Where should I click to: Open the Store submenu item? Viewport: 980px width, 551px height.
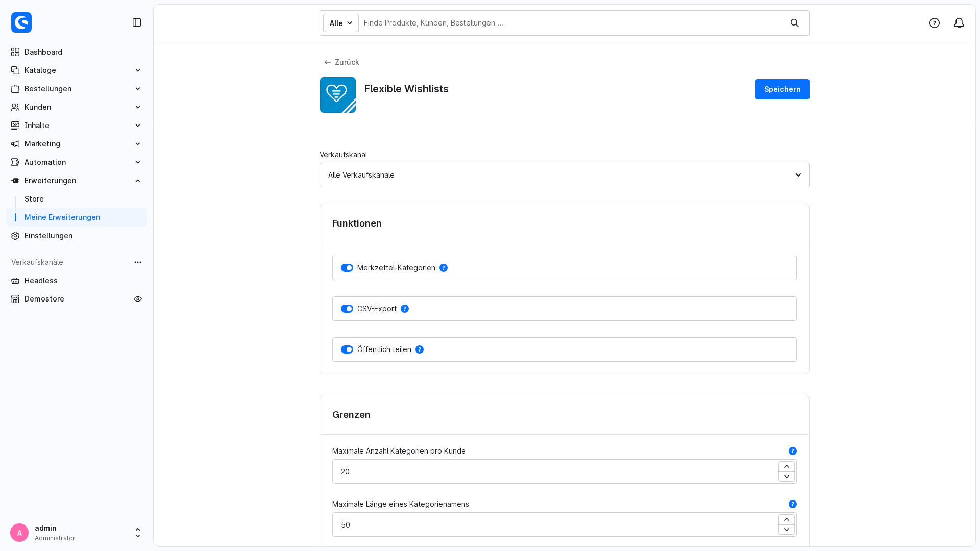point(77,199)
